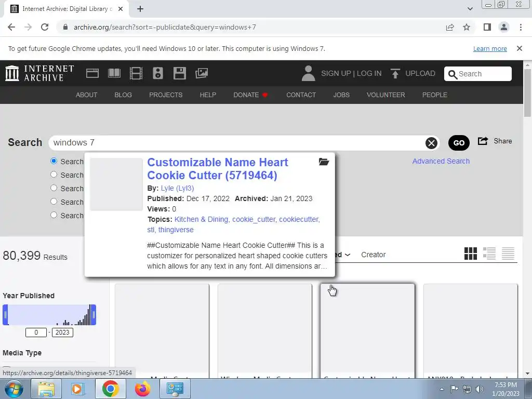The width and height of the screenshot is (532, 399).
Task: Reload the page
Action: coord(45,27)
